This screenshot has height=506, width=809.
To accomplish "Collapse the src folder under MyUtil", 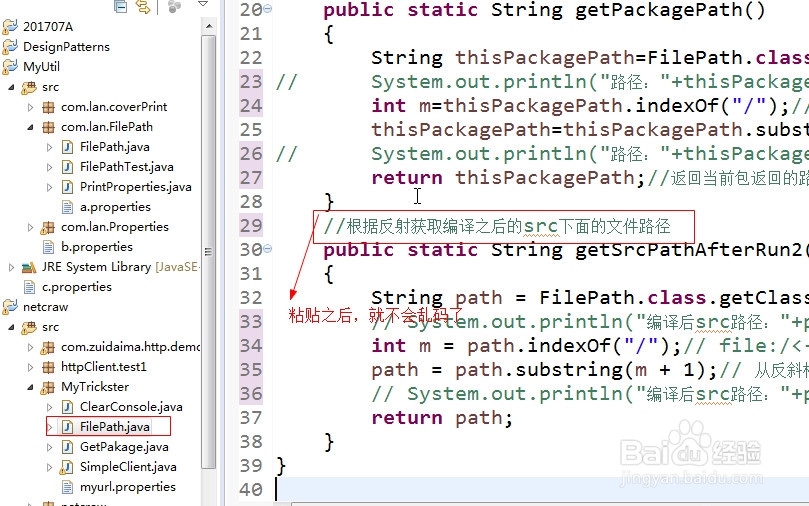I will (x=11, y=87).
